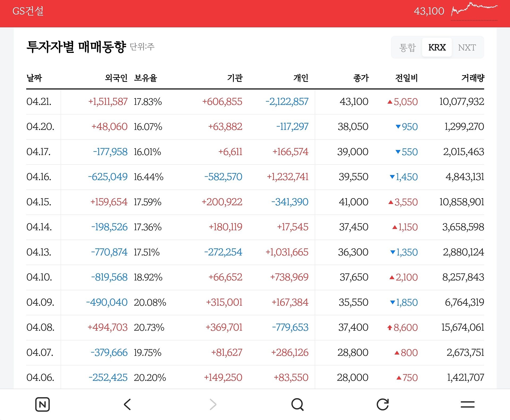Switch to the 통합 tab
The image size is (510, 420).
[x=407, y=48]
